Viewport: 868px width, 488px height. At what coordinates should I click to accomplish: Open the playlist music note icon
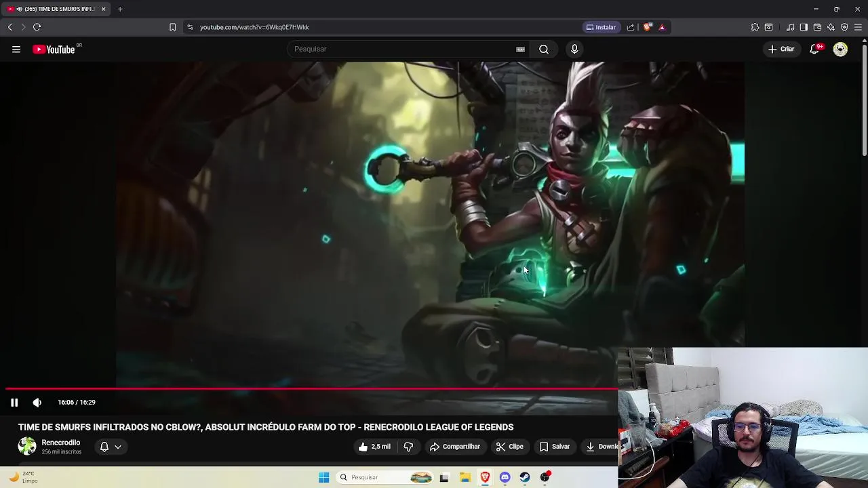pyautogui.click(x=790, y=27)
